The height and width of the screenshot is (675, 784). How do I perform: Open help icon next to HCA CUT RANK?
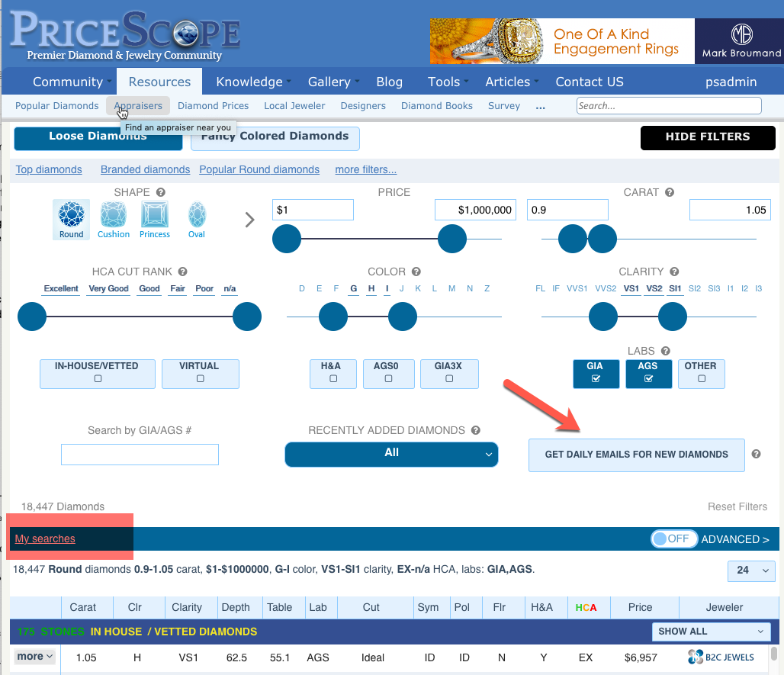pyautogui.click(x=182, y=272)
